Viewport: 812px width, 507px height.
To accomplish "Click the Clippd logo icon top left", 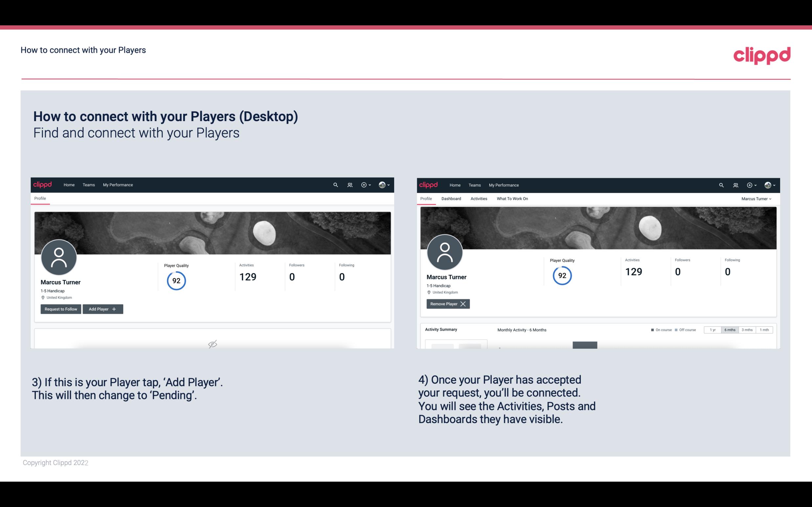I will coord(43,185).
